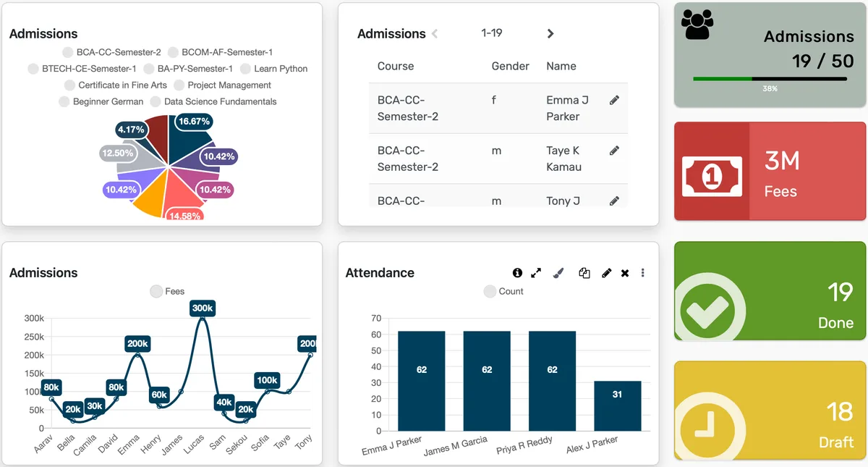868x467 pixels.
Task: Edit the Attendance widget with the pencil icon
Action: (x=606, y=273)
